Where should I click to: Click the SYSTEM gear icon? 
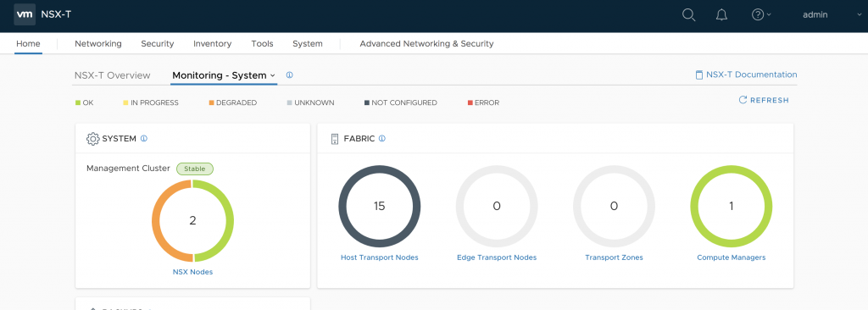pos(93,138)
